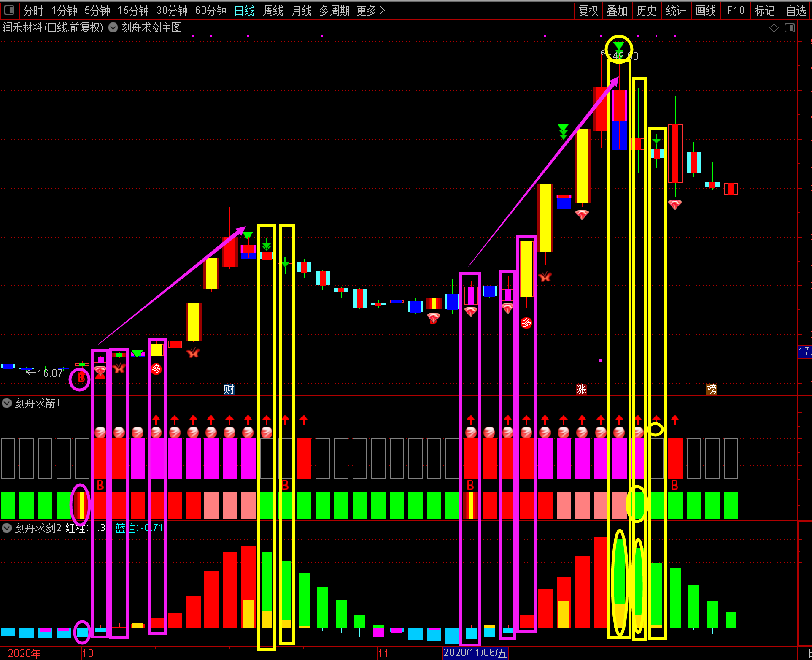Open the 画线 drawing tools
Screen dimensions: 812x660
coord(705,11)
